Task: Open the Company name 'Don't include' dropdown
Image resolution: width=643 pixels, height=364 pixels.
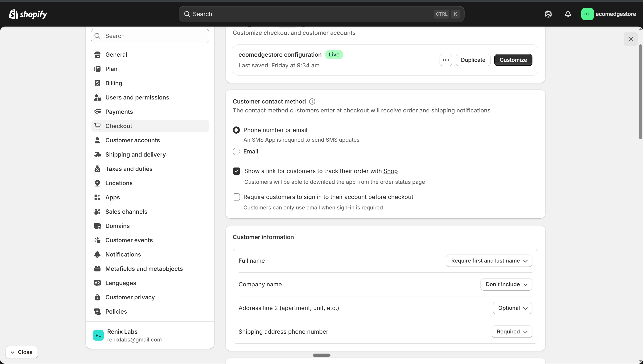Action: point(506,284)
